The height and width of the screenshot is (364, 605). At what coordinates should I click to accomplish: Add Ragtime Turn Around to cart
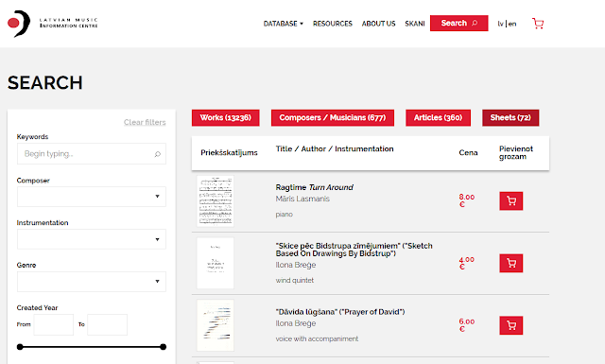(x=511, y=201)
